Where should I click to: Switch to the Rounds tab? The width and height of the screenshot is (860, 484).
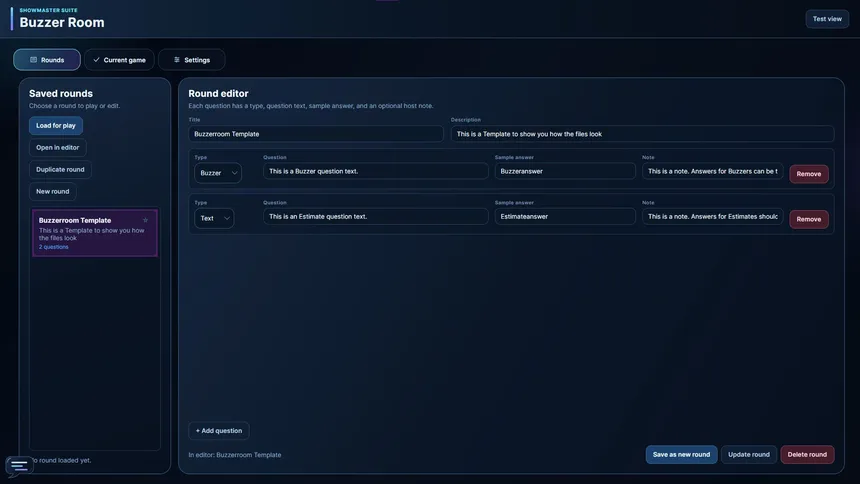point(47,60)
